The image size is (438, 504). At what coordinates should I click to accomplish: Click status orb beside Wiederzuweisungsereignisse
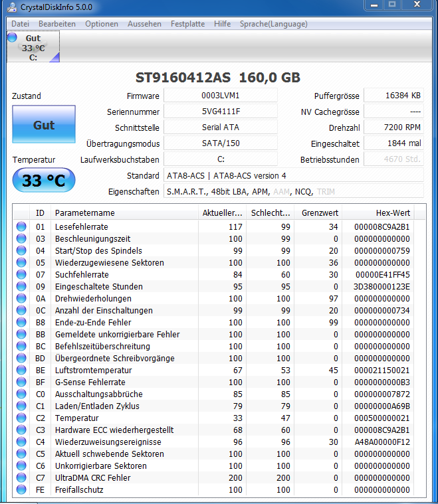pos(21,442)
